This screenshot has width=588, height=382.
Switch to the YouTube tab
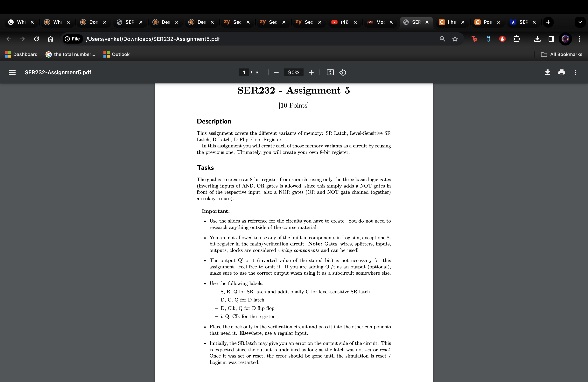pos(342,22)
